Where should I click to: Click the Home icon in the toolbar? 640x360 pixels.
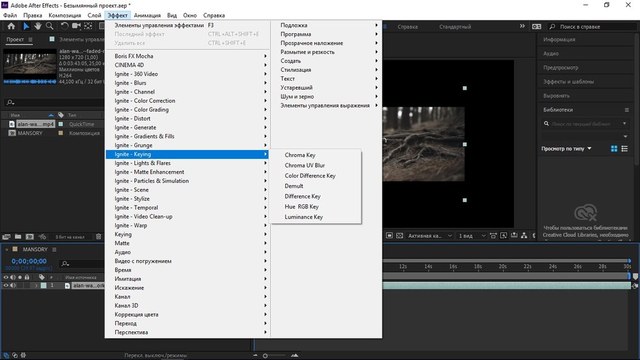11,26
